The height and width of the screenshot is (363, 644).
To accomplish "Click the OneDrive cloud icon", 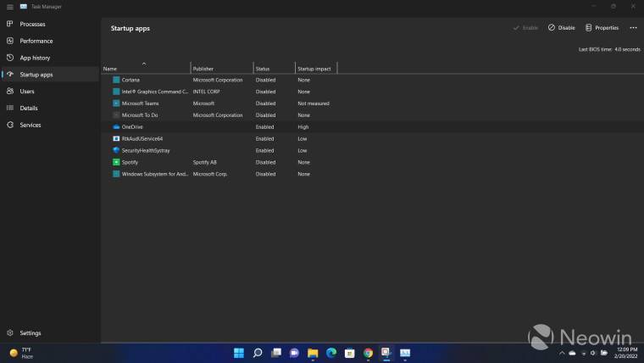I will (x=116, y=126).
